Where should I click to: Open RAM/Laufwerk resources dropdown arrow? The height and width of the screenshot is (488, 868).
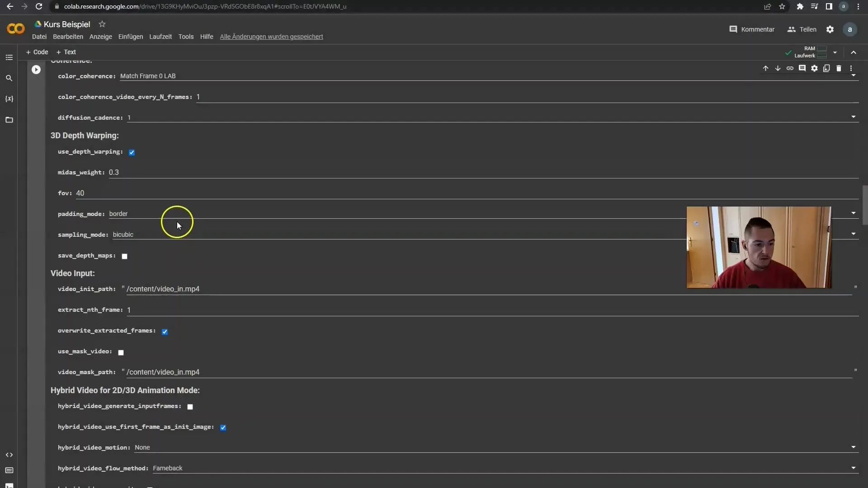(835, 52)
